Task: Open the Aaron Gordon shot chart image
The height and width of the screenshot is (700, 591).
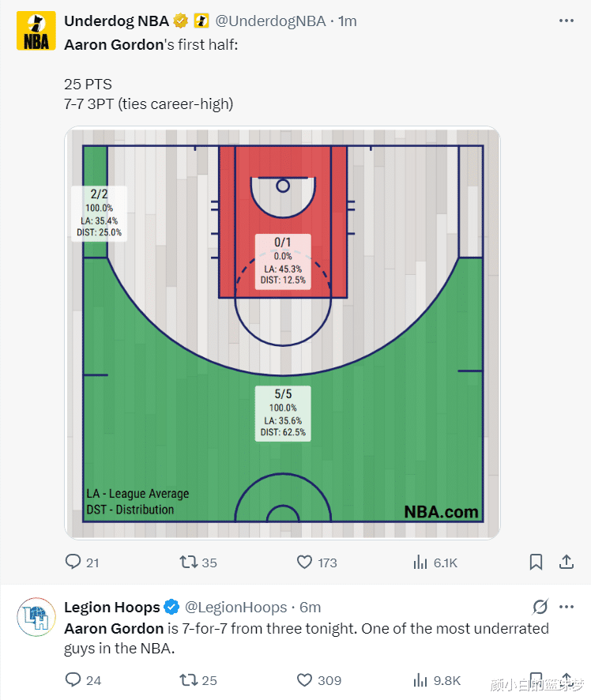Action: pyautogui.click(x=282, y=332)
